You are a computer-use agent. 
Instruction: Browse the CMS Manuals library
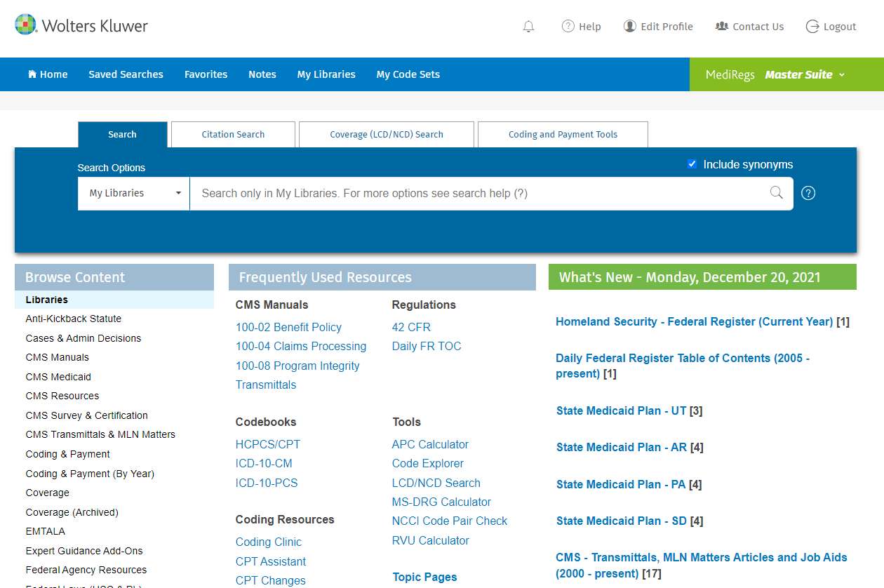[x=58, y=357]
